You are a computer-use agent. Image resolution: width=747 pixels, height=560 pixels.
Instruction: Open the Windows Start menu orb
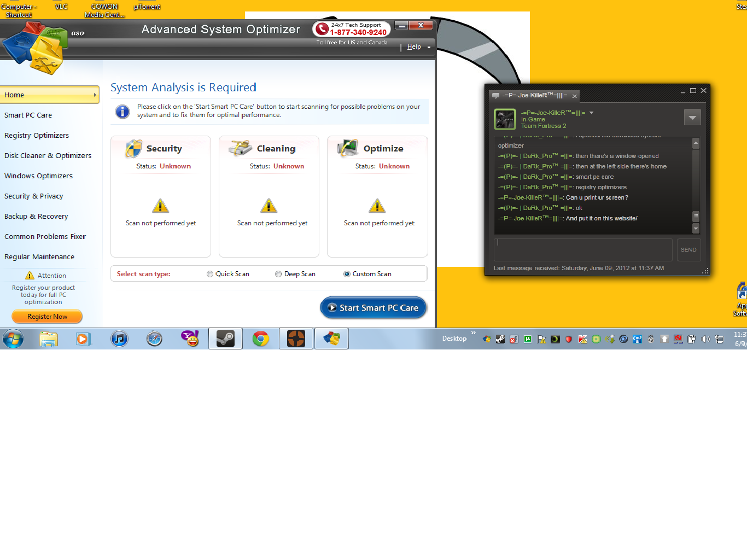[13, 339]
